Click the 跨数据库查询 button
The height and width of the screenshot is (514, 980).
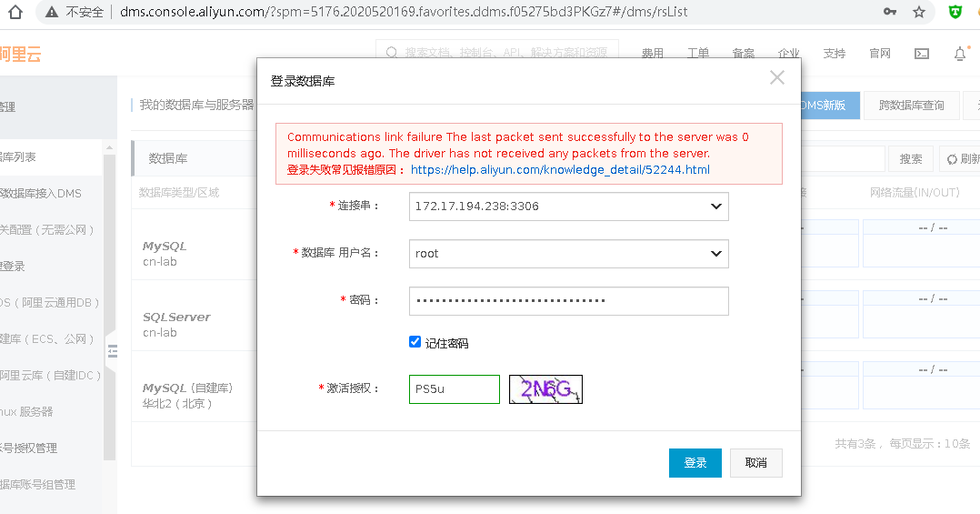tap(911, 105)
